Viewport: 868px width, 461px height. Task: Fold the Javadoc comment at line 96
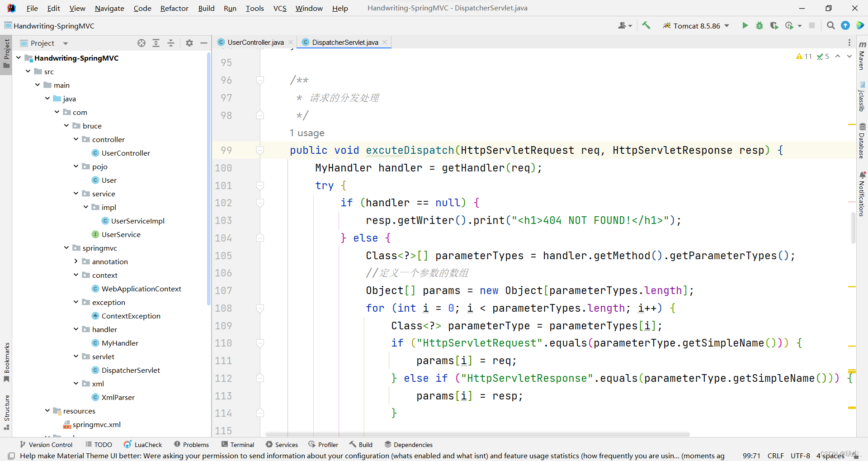click(260, 80)
